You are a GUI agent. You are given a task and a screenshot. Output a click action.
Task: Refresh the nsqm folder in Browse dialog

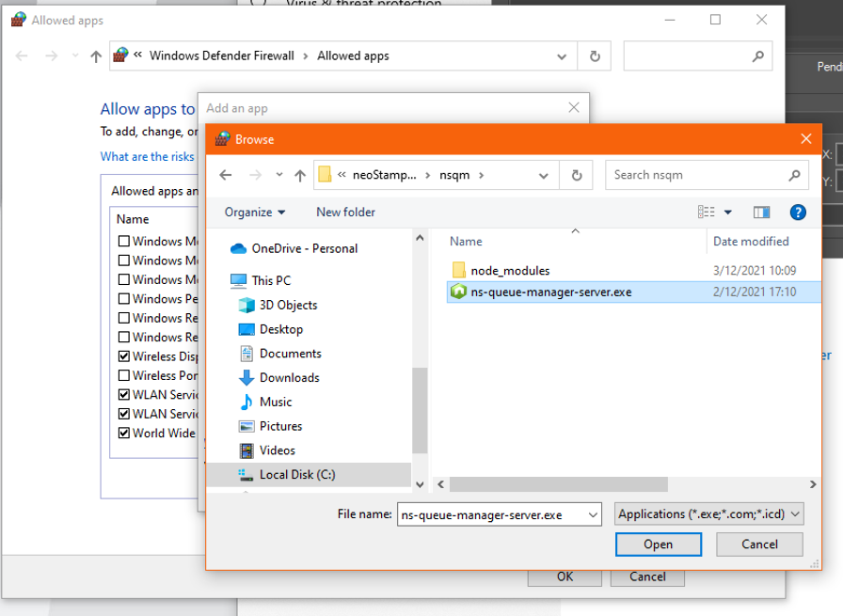tap(577, 175)
